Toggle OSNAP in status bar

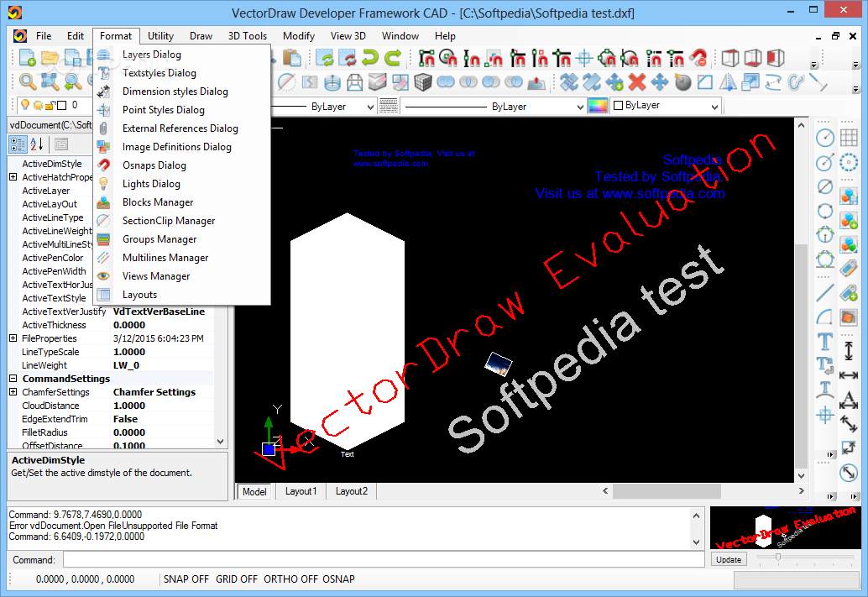339,579
